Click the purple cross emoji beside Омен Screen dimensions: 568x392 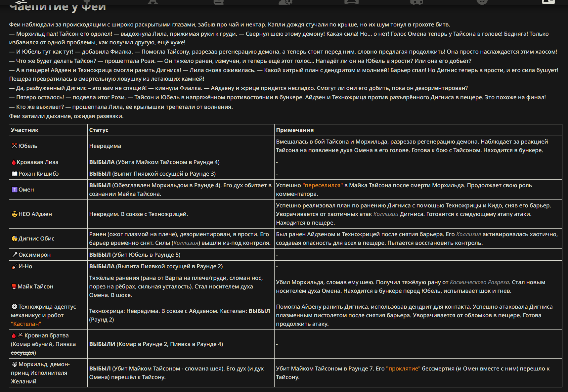[x=15, y=190]
